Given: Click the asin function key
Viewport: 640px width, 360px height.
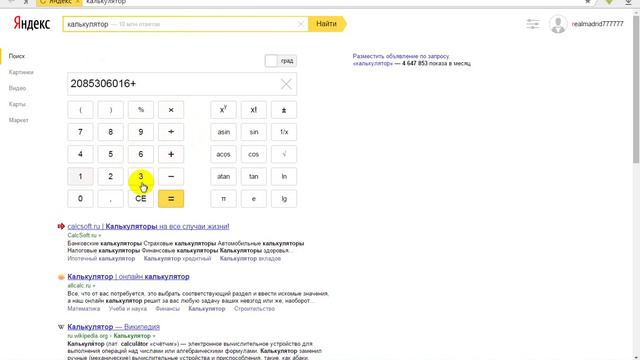Looking at the screenshot, I should coord(223,132).
